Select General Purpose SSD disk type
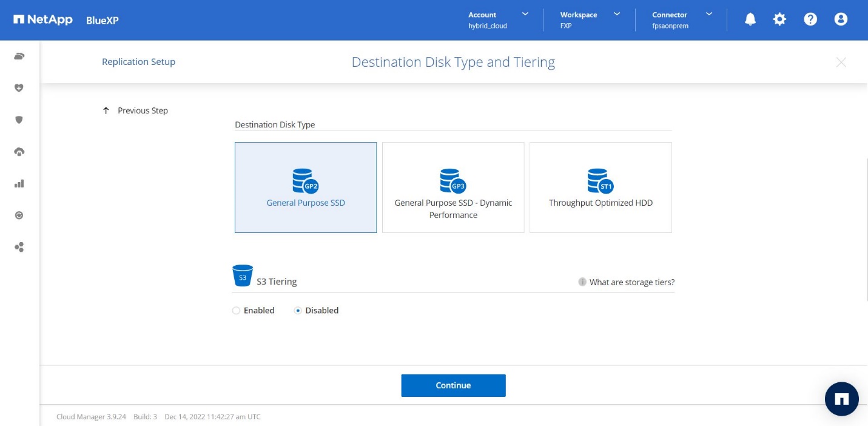 (x=306, y=188)
